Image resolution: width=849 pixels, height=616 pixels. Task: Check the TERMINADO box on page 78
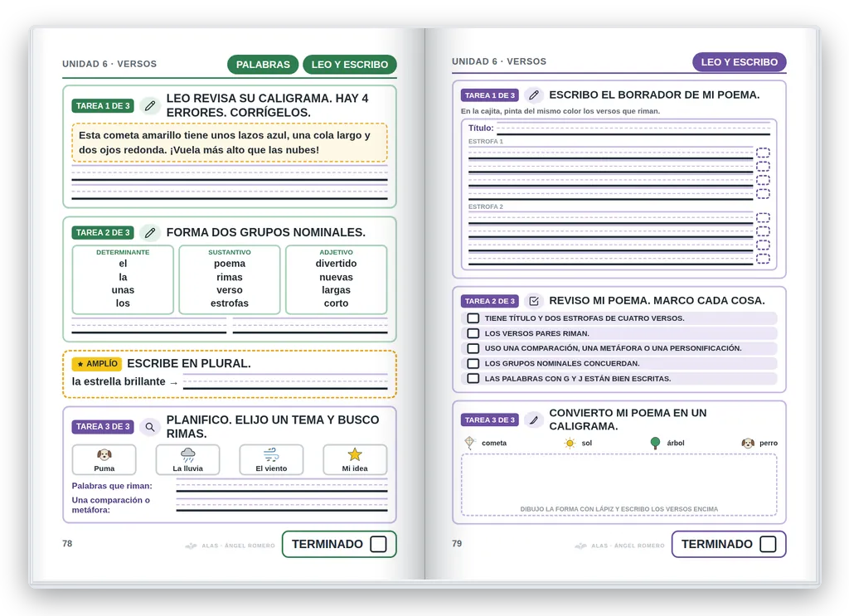pos(378,544)
